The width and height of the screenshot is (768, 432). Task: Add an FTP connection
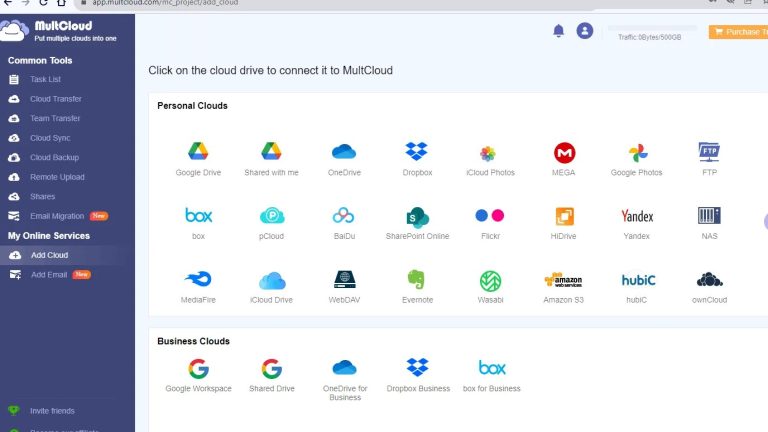(x=709, y=159)
